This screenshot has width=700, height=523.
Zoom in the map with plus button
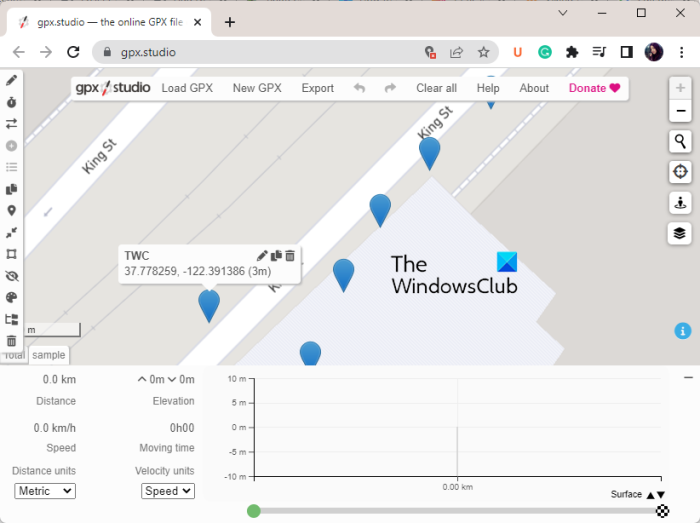pos(680,88)
